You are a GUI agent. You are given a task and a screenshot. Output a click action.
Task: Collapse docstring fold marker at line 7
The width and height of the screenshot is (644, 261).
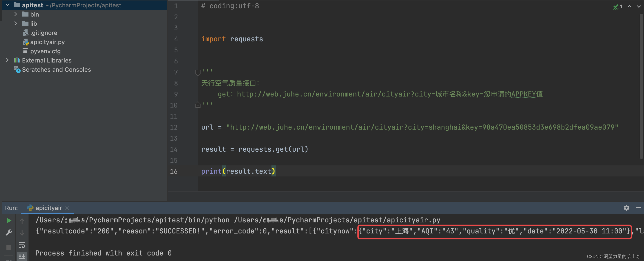[x=198, y=73]
